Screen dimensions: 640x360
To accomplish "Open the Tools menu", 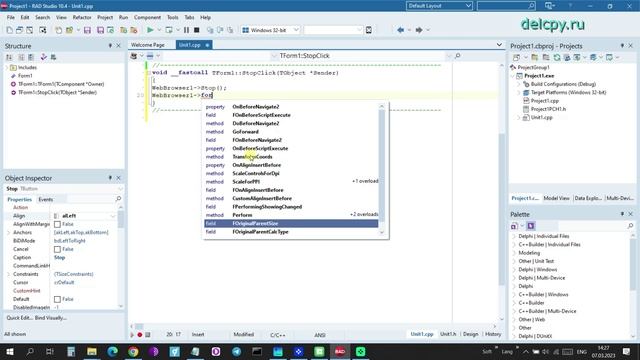I will pyautogui.click(x=173, y=18).
